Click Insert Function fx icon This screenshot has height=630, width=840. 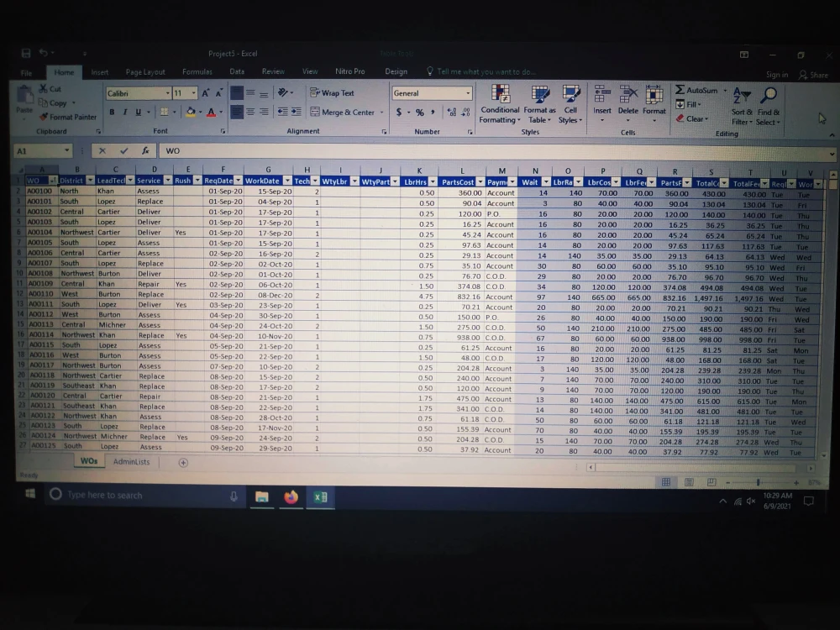tap(145, 151)
